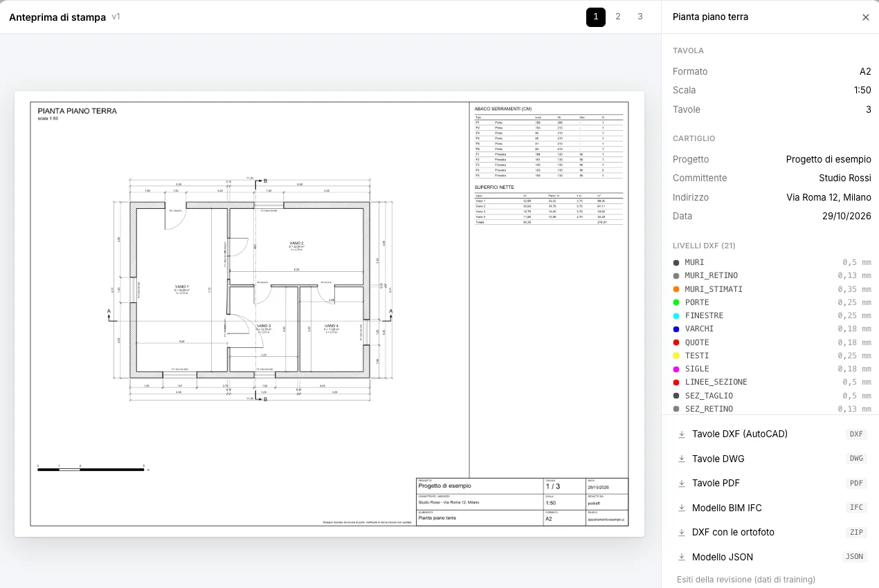Click the cyan FINESTRE color dot
879x588 pixels.
(676, 316)
